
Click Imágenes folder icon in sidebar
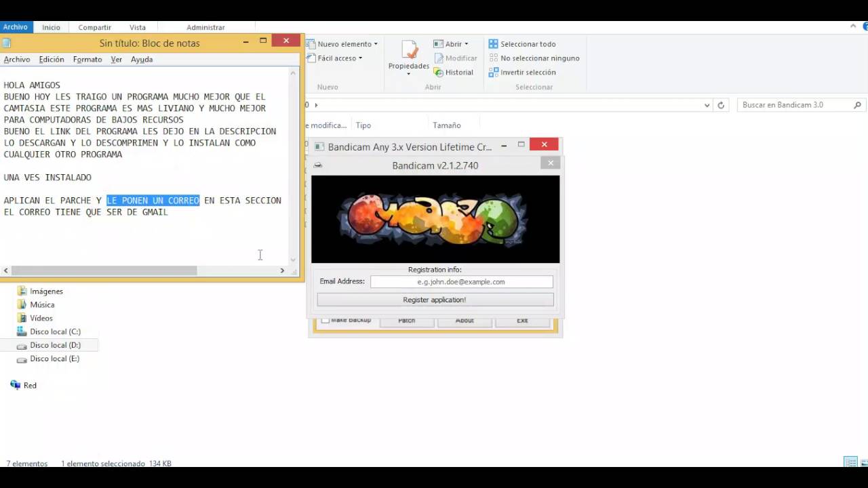point(22,291)
